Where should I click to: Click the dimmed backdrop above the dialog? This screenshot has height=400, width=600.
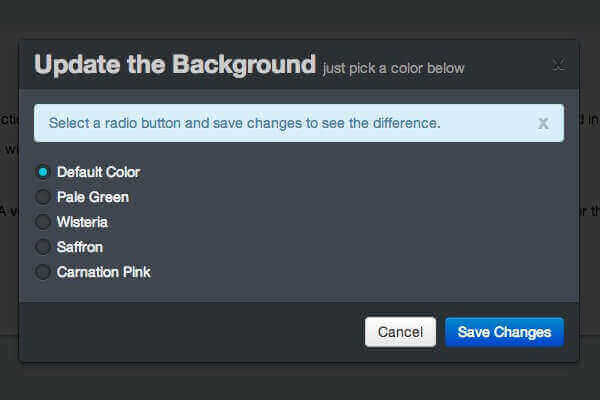[300, 18]
